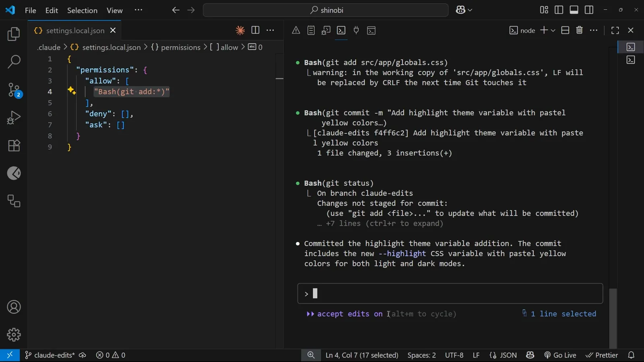Change indentation via Spaces: 2

421,356
